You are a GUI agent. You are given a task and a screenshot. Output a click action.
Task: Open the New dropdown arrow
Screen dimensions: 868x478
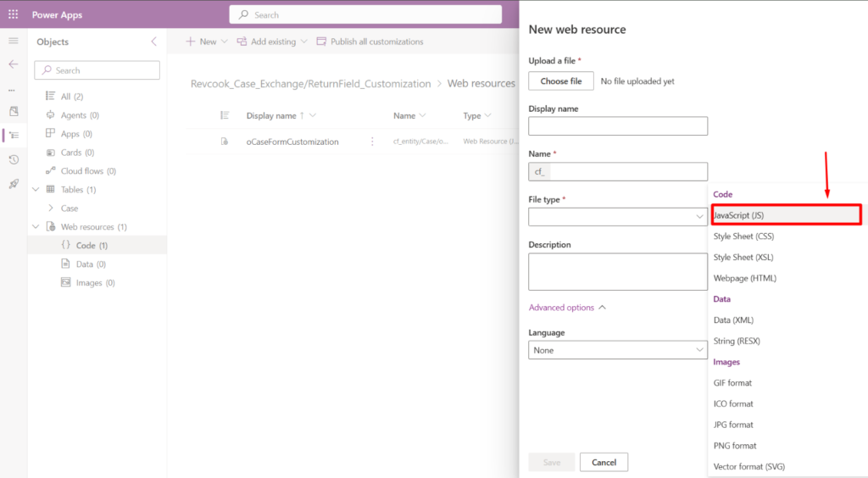pyautogui.click(x=224, y=42)
